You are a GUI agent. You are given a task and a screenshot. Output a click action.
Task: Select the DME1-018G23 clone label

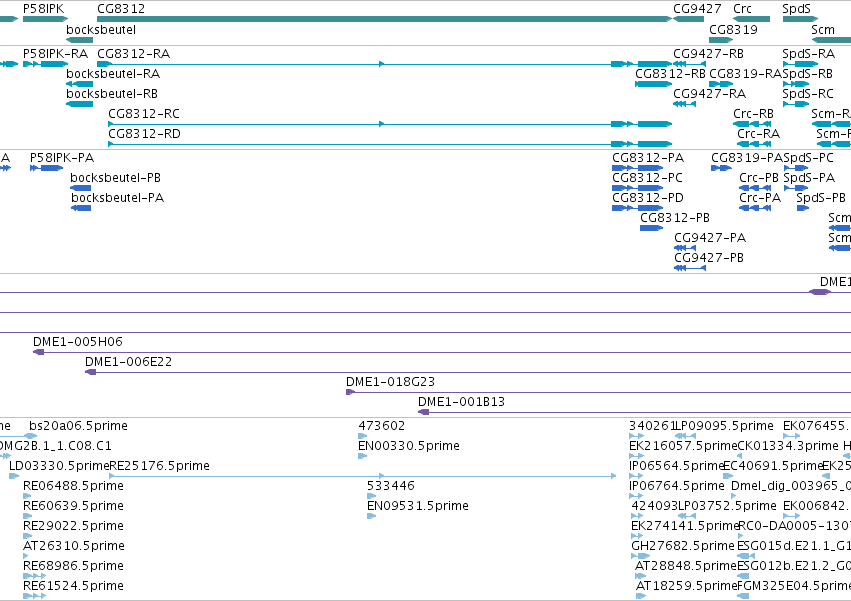click(390, 382)
